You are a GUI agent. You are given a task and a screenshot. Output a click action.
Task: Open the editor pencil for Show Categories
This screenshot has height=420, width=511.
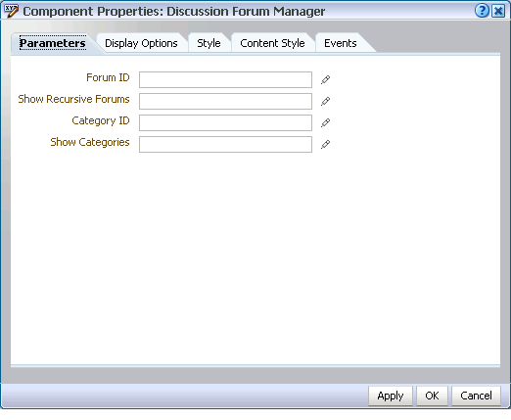coord(325,144)
